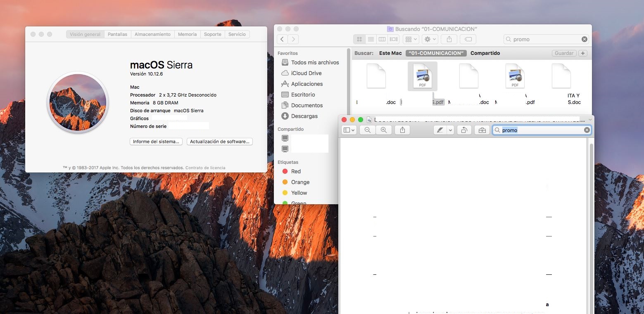The height and width of the screenshot is (314, 644).
Task: Open iCloud Drive in Finder sidebar
Action: (301, 73)
